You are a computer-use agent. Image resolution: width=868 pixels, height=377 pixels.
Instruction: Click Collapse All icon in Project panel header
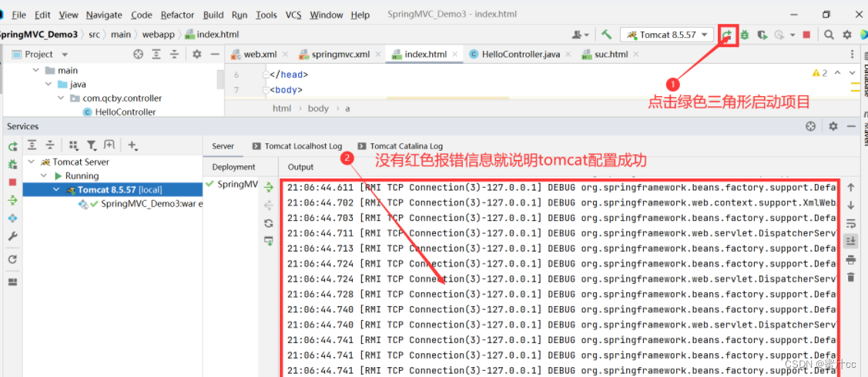(174, 54)
